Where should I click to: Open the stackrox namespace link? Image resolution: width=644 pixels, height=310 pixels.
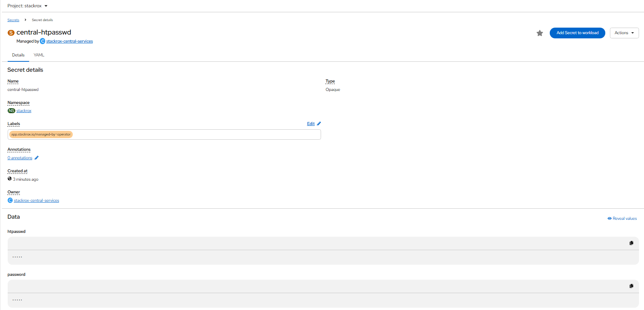pyautogui.click(x=24, y=110)
